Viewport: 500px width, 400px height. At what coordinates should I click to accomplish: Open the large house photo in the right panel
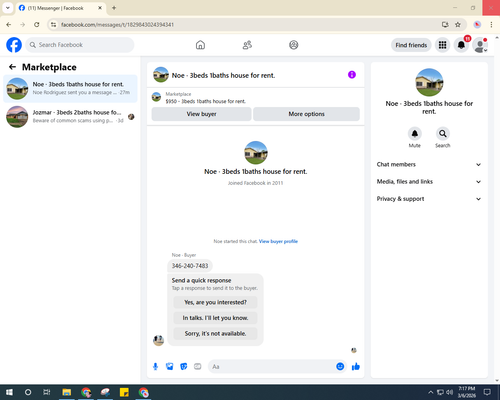point(429,82)
